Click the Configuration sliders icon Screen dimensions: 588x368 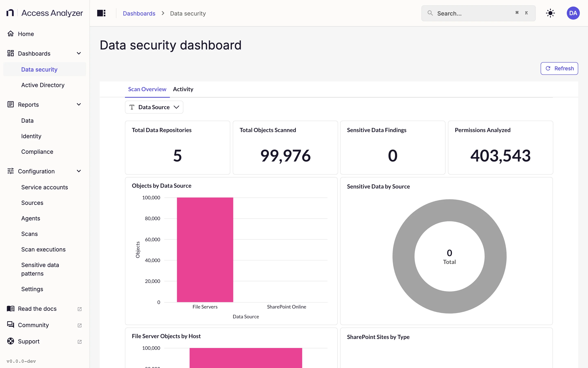(x=10, y=171)
